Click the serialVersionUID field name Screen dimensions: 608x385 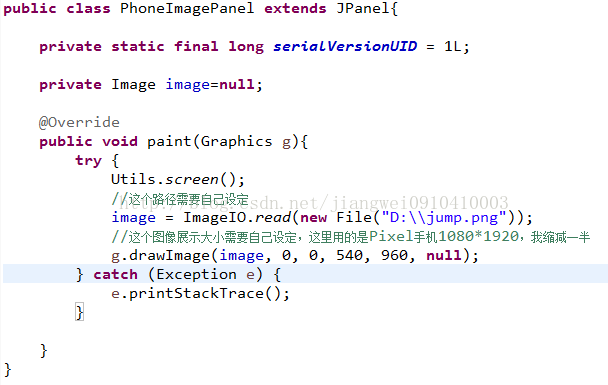pos(345,46)
